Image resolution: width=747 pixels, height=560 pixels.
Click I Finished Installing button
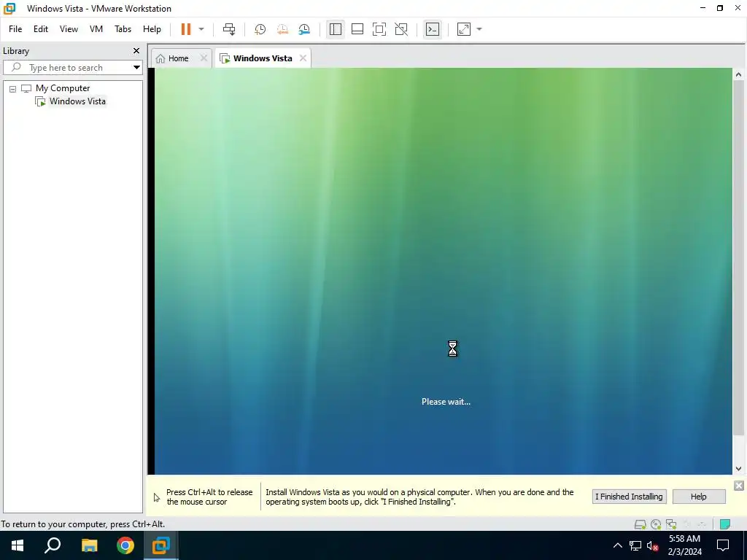629,497
